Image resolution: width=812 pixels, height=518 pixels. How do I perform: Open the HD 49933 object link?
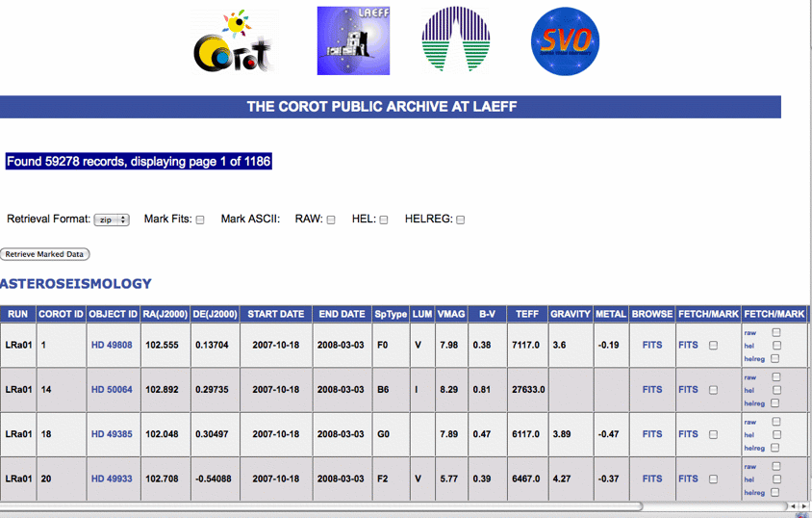(x=112, y=479)
